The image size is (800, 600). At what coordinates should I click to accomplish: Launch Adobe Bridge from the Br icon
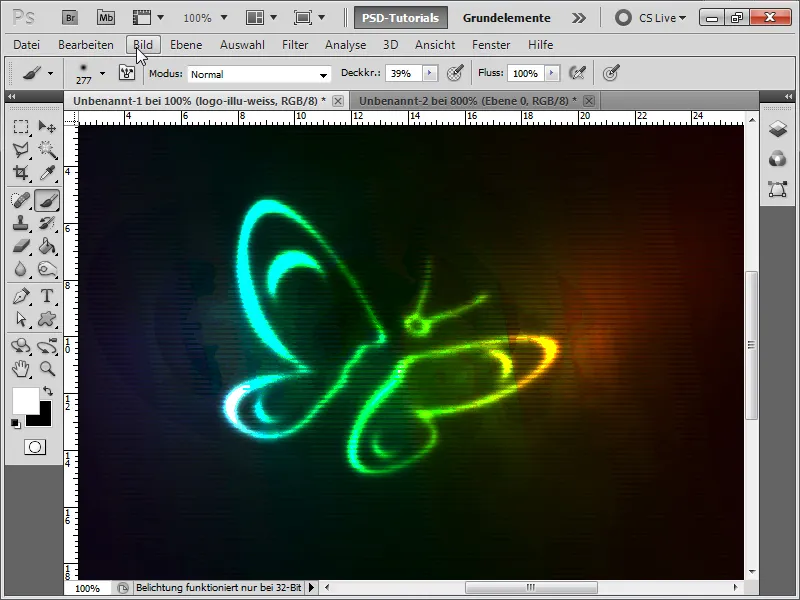point(70,18)
